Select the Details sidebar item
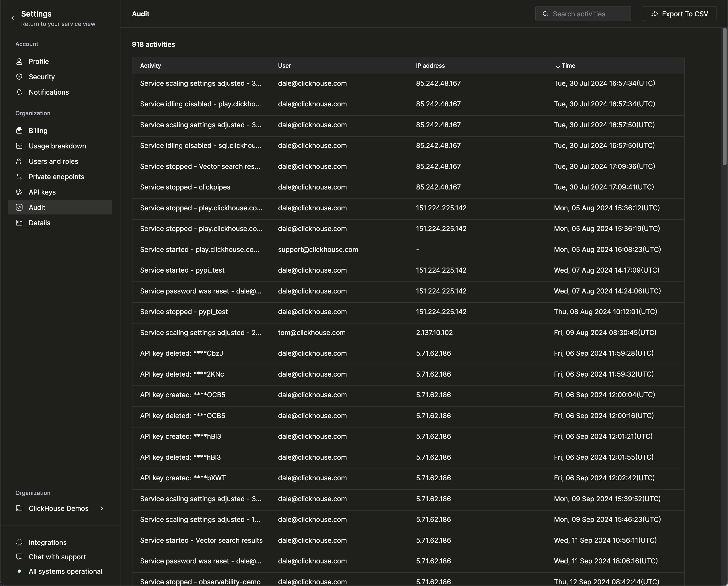728x586 pixels. pos(39,223)
